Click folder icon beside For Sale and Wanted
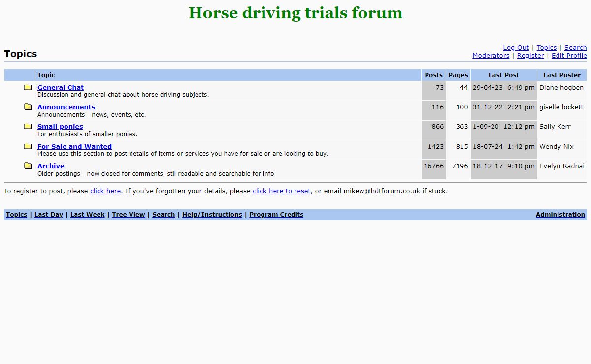Screen dimensions: 591x364 28,146
